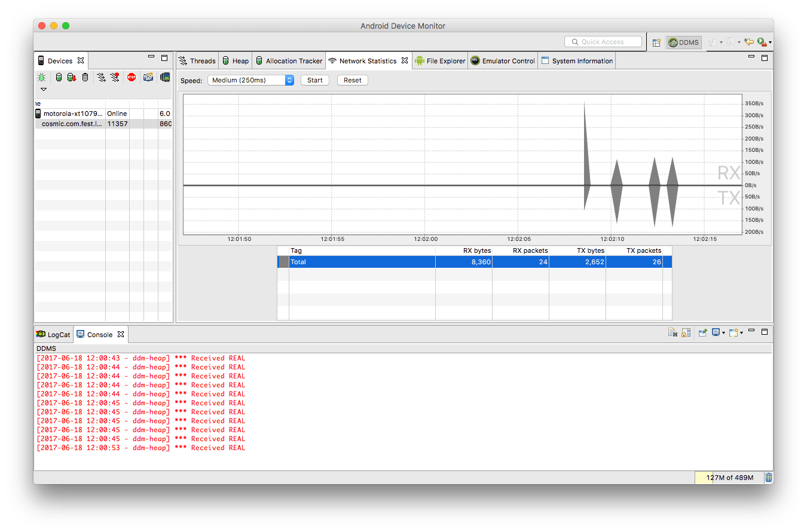Minimize the Devices panel
This screenshot has height=532, width=807.
(151, 57)
